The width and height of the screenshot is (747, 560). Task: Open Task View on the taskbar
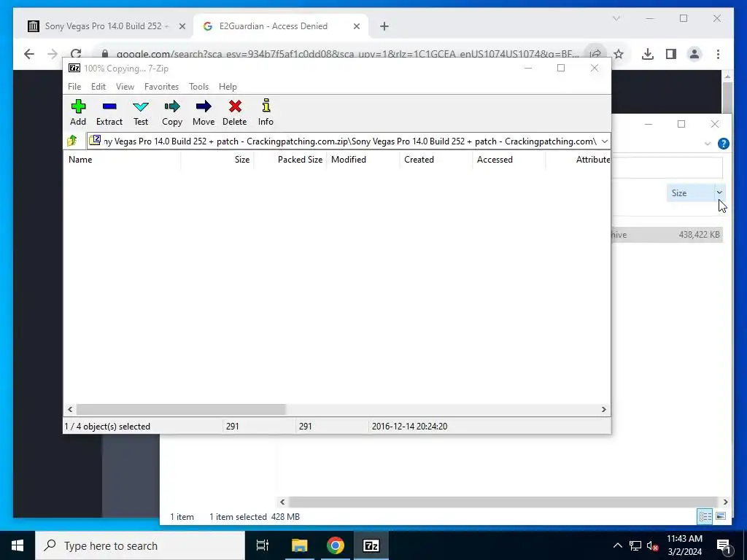(x=263, y=545)
